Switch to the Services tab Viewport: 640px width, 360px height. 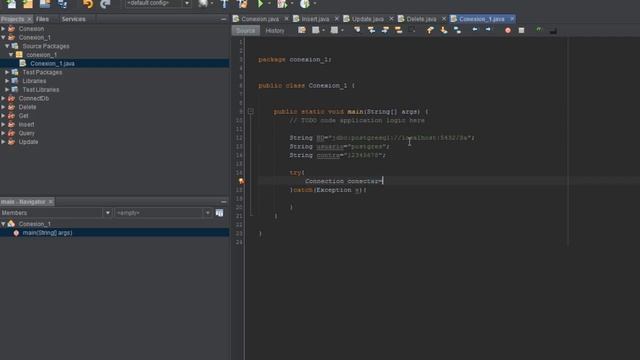tap(73, 19)
